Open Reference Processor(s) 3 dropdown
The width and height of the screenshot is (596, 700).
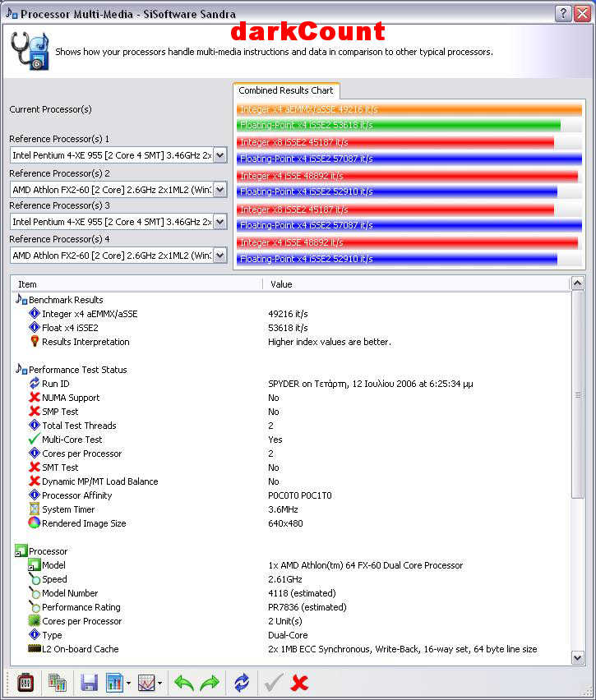click(x=219, y=222)
